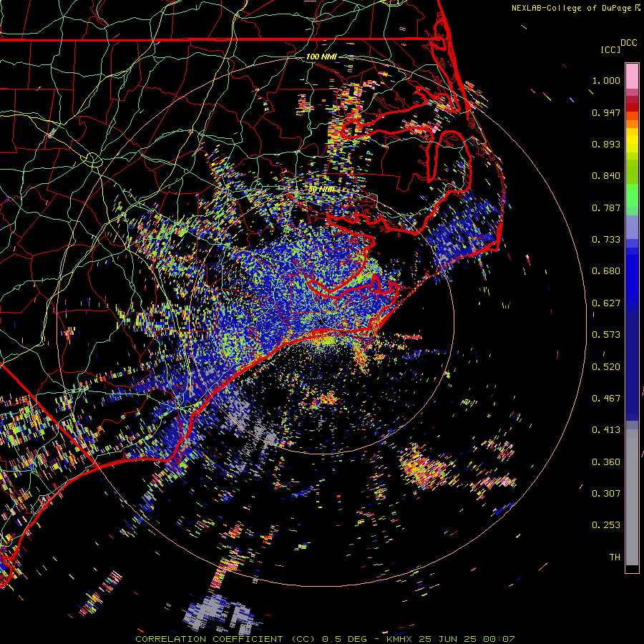This screenshot has height=644, width=644.
Task: Click the 100 NMI range ring label
Action: [321, 57]
